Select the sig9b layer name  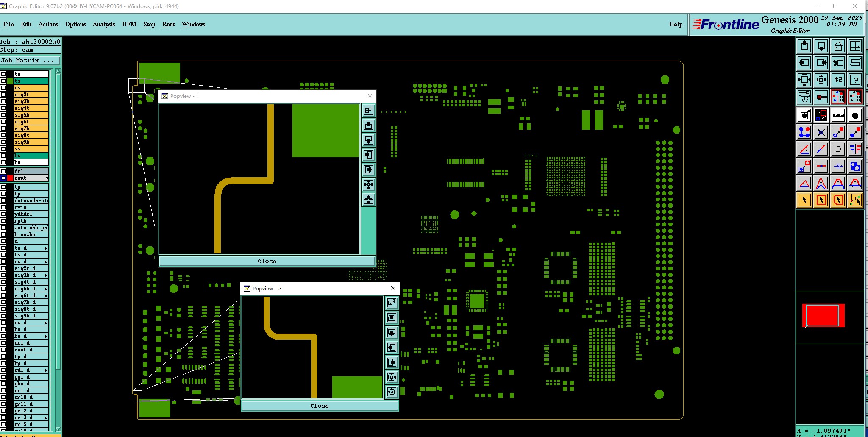point(31,142)
